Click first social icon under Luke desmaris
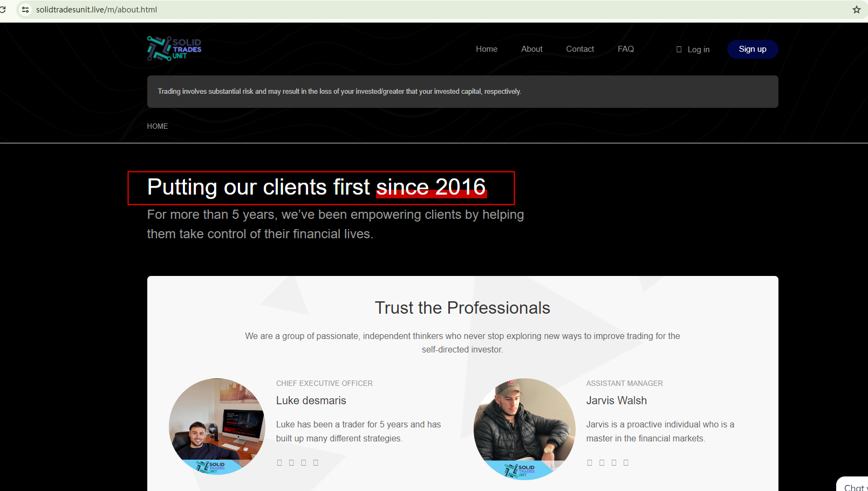 click(279, 462)
